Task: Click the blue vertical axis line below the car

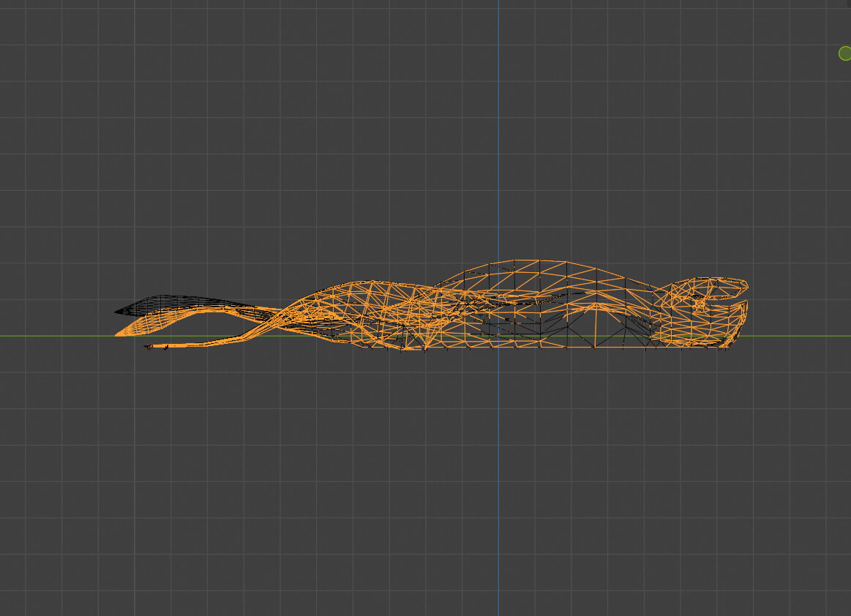Action: [x=499, y=476]
